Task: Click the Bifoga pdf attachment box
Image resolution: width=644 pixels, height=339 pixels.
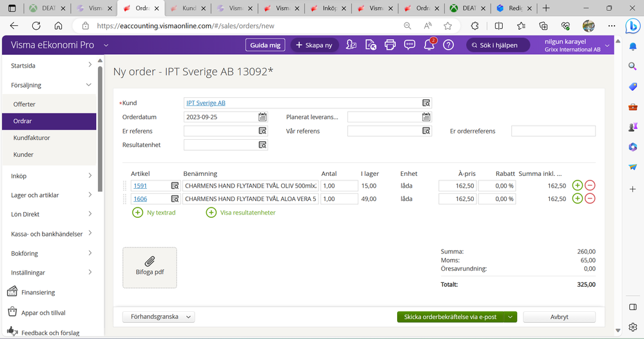Action: [x=150, y=267]
